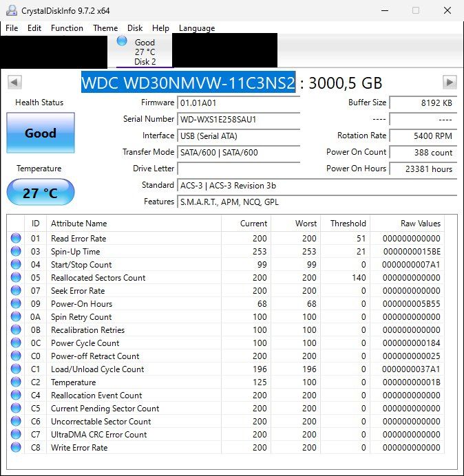Click the blue status orb on Disk 2 tab

coord(122,41)
